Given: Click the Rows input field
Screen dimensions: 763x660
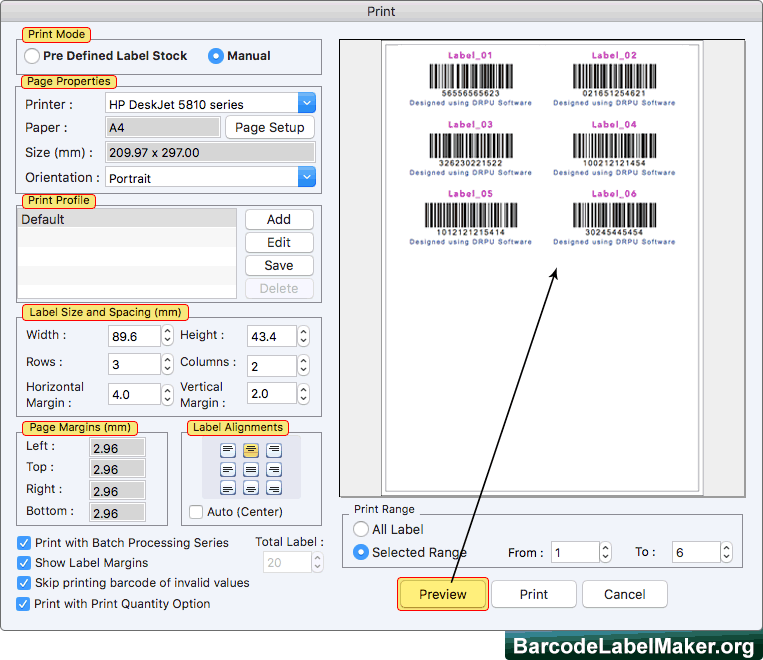Looking at the screenshot, I should point(134,364).
